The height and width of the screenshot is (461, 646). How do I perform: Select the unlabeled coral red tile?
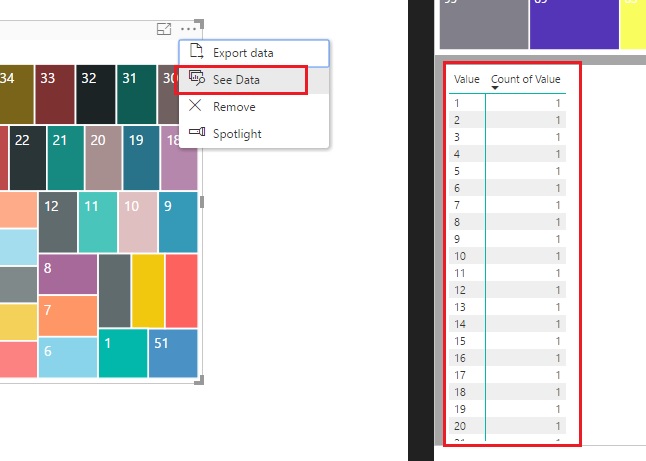182,291
